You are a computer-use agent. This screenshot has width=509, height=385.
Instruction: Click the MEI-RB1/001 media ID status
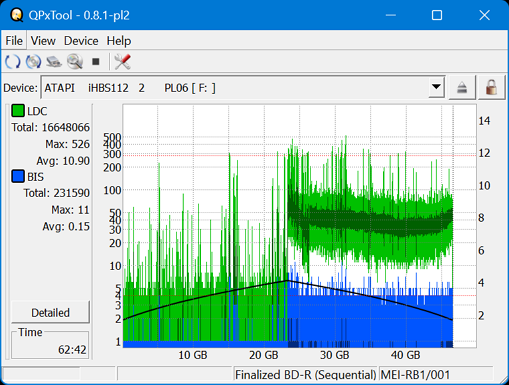tap(415, 375)
